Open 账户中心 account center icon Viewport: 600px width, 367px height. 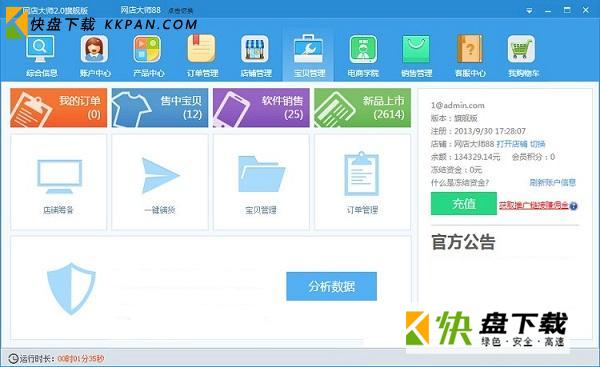(x=95, y=49)
